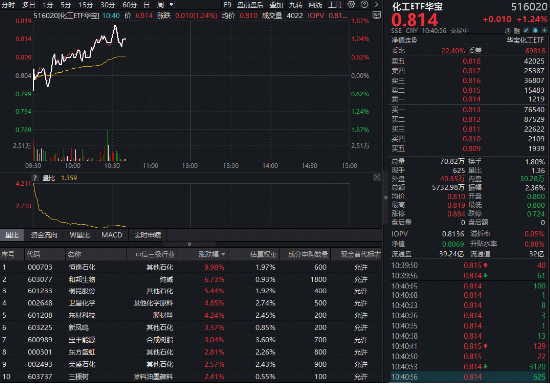550x384 pixels.
Task: Select the 5分 five-minute period
Action: (65, 5)
